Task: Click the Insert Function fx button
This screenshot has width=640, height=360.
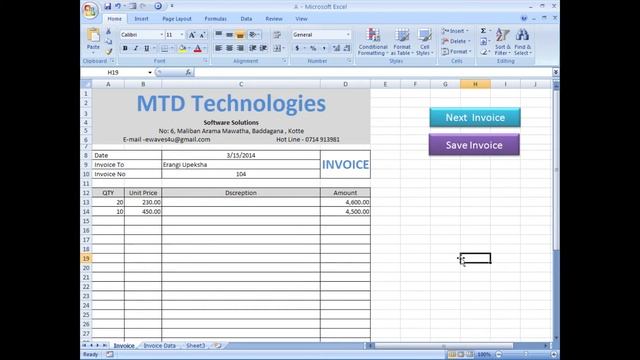Action: tap(188, 72)
